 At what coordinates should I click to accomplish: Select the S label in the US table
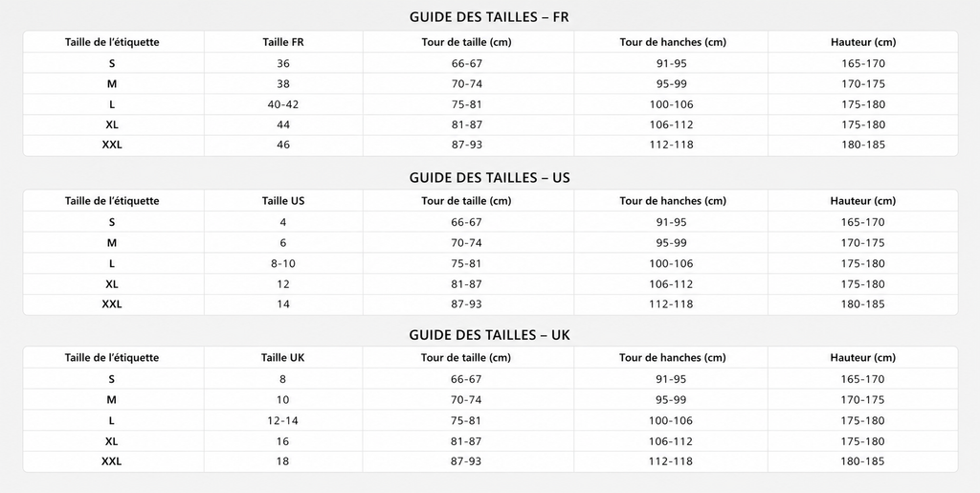coord(112,222)
